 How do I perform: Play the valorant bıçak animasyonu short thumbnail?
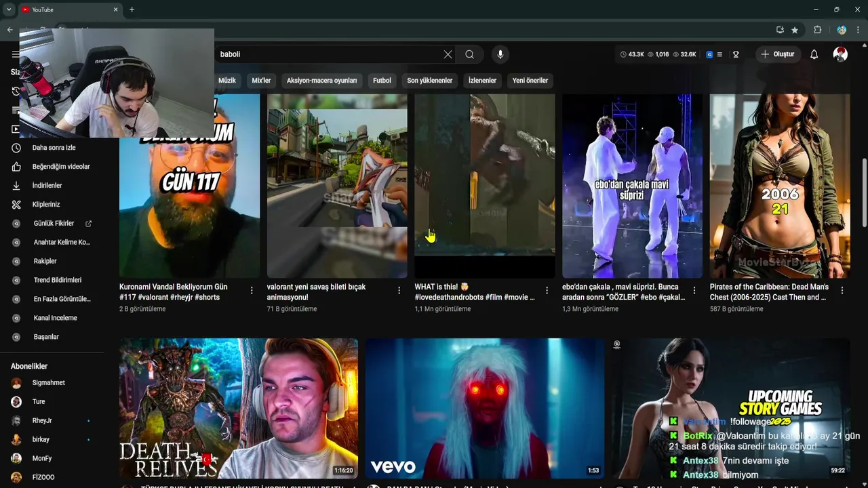pyautogui.click(x=337, y=186)
